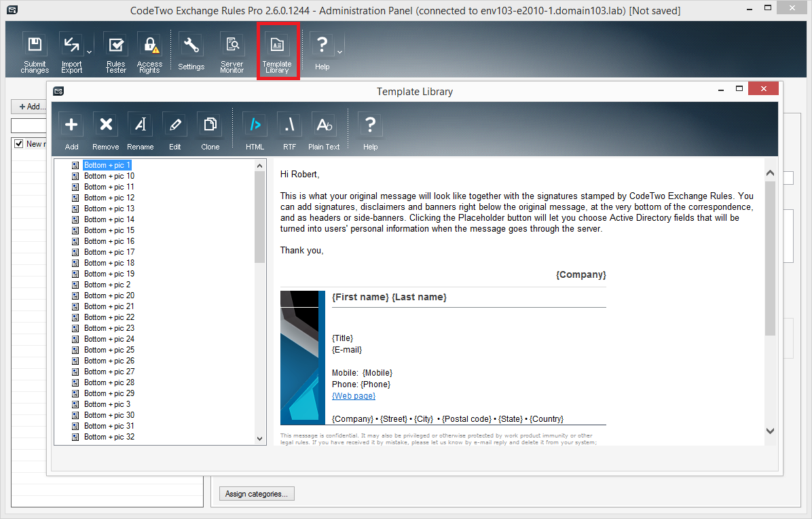Select template Bottom + pic 10

coord(109,175)
